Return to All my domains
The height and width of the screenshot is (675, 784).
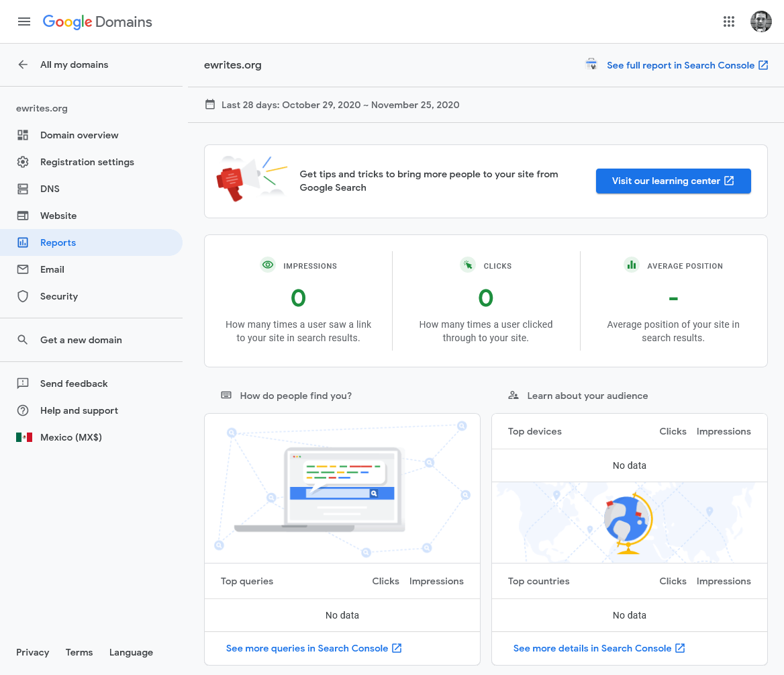(x=74, y=64)
